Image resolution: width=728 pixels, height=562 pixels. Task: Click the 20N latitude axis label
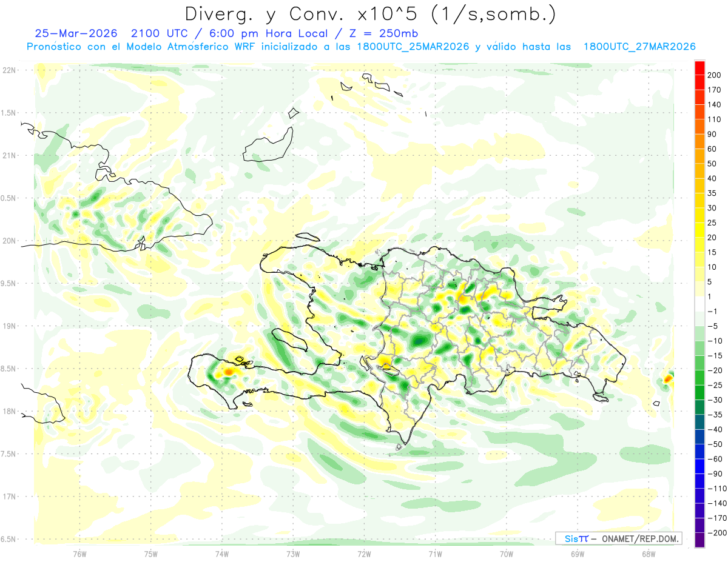[x=8, y=241]
